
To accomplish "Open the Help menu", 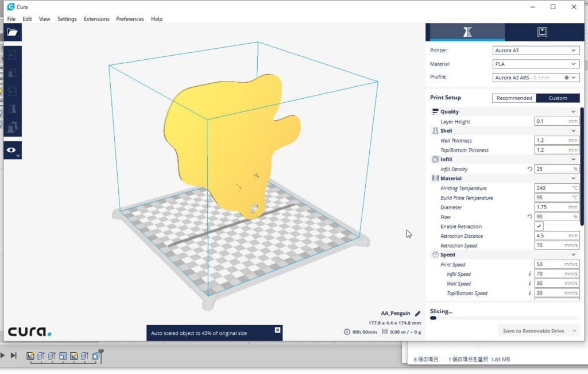I will tap(157, 19).
